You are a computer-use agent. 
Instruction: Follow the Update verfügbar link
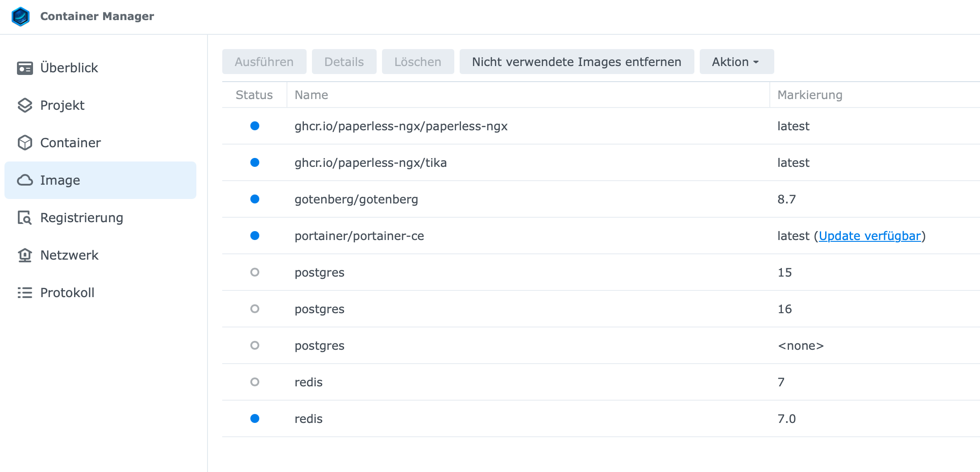[x=870, y=236]
